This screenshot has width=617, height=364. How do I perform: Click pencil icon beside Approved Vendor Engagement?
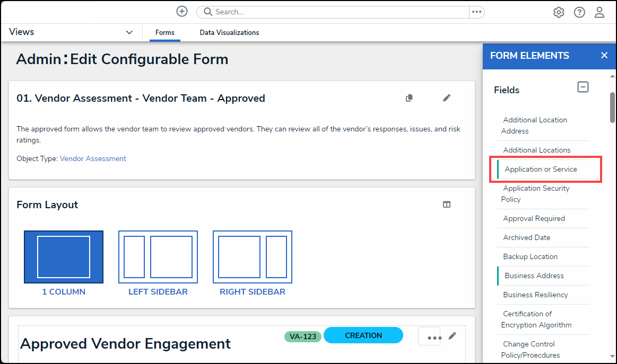pos(453,336)
